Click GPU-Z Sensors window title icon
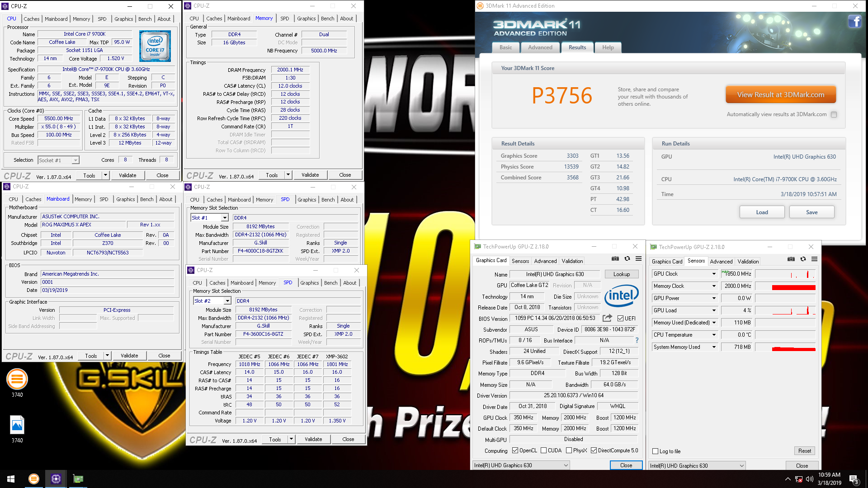Viewport: 868px width, 488px height. 653,247
